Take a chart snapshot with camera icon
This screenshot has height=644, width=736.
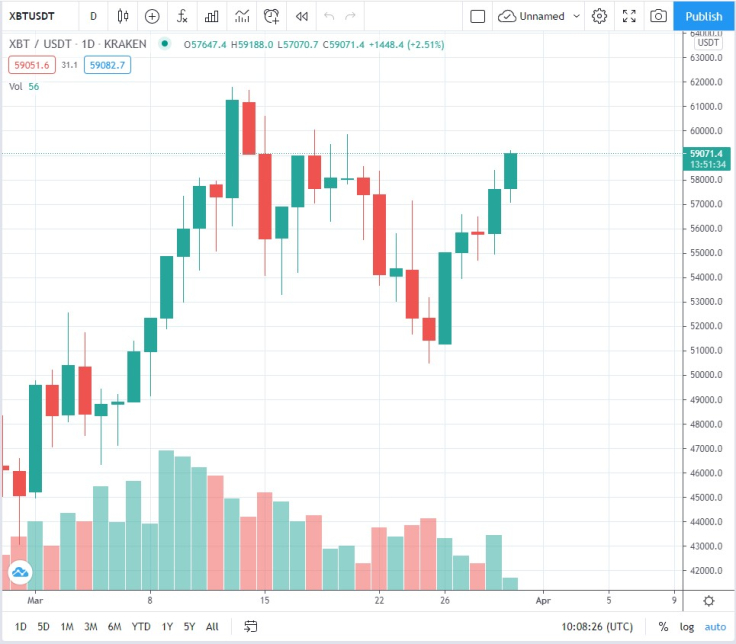point(659,16)
